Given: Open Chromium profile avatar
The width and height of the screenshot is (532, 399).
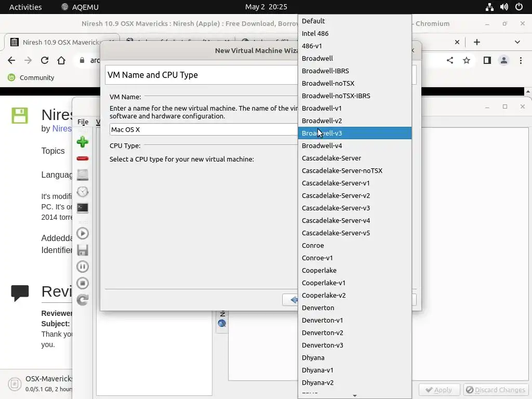Looking at the screenshot, I should click(x=504, y=60).
